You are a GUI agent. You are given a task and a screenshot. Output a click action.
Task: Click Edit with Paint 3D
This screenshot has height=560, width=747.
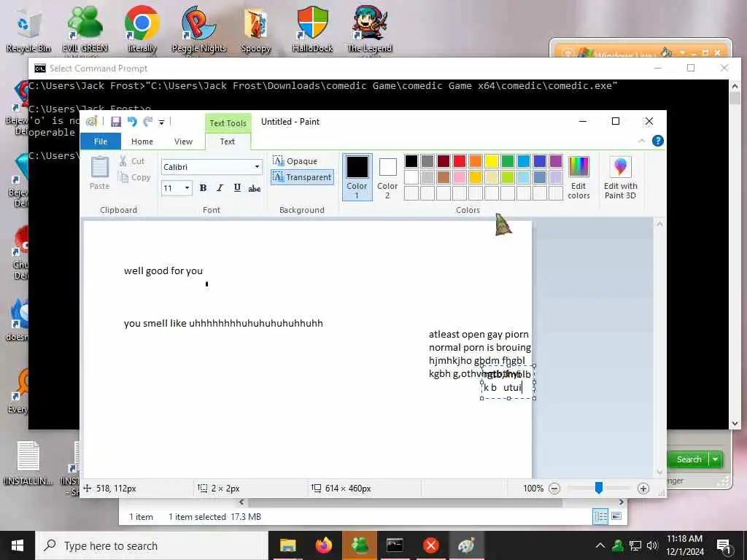click(620, 177)
